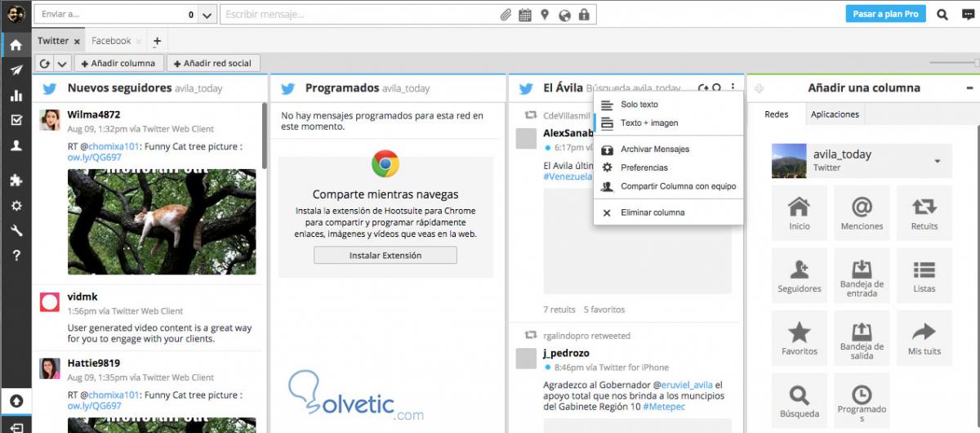Add the Retuits stream

pos(924,212)
